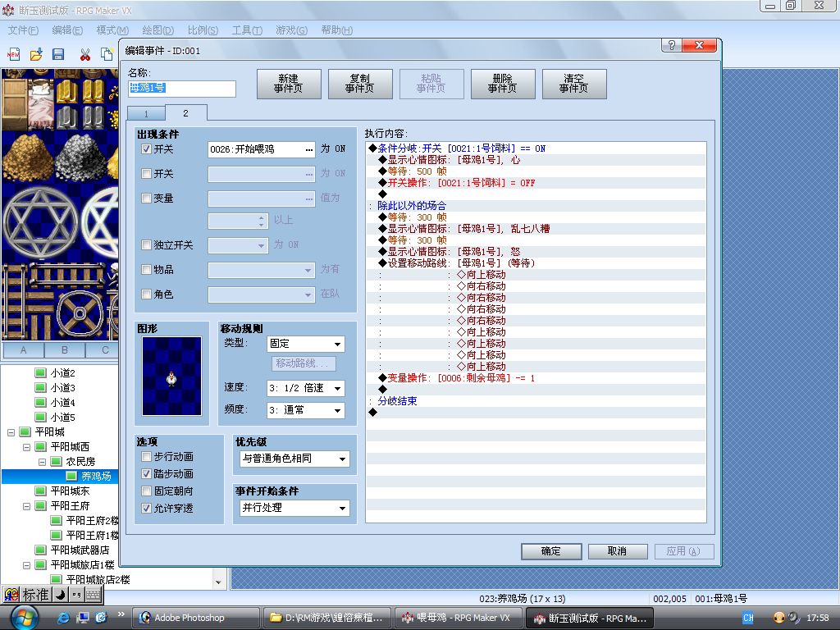
Task: Open the 优先级 priority dropdown
Action: [294, 459]
